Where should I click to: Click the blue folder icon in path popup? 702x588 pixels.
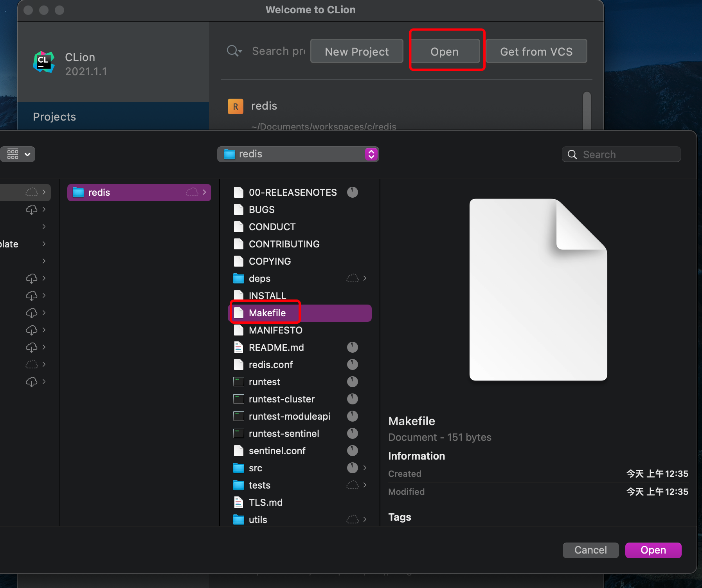pyautogui.click(x=230, y=154)
